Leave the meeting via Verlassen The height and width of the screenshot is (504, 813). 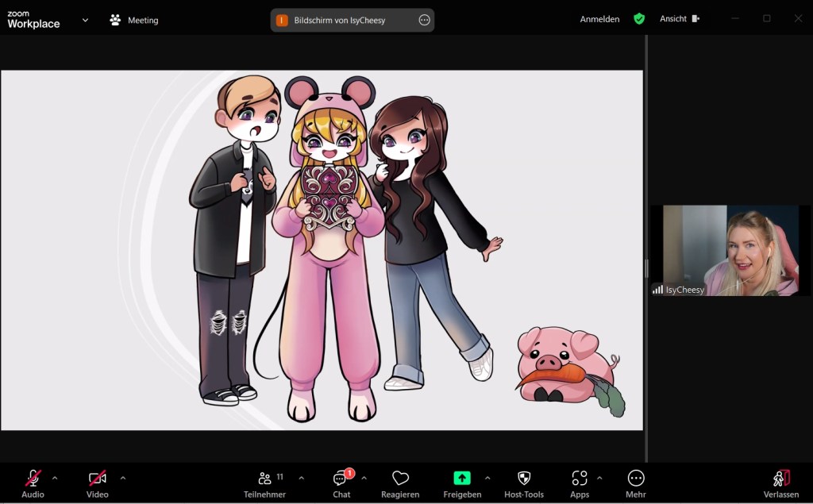781,483
